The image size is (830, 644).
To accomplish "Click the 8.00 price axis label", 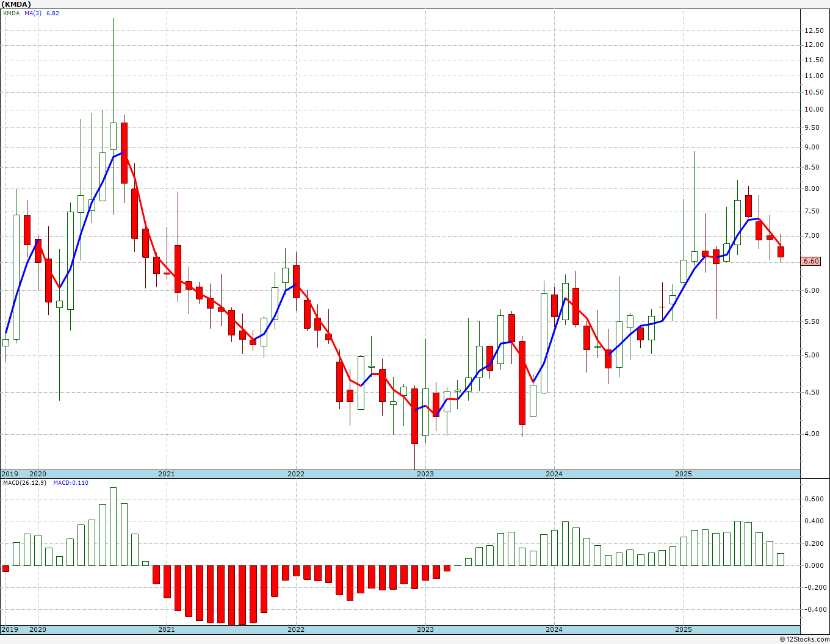I will [812, 188].
